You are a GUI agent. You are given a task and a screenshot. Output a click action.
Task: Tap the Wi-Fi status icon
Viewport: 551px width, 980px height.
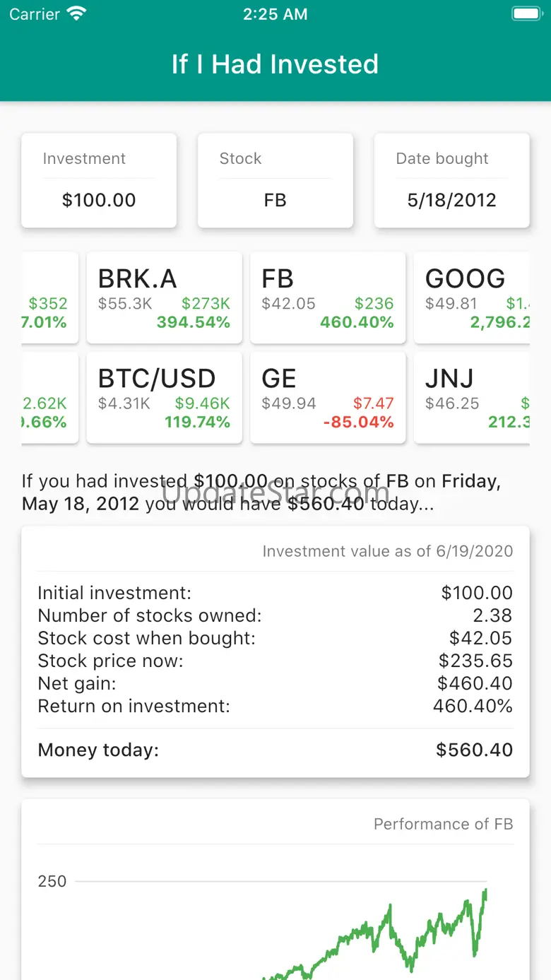point(76,14)
